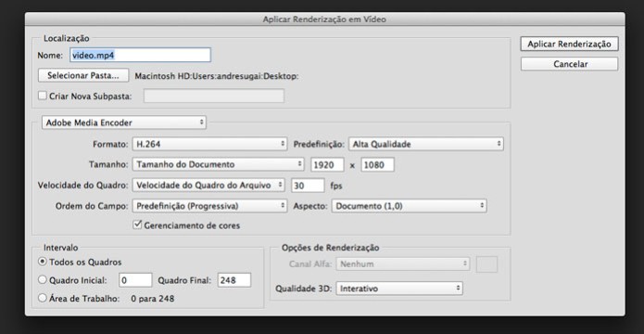Click the width field showing 1920
Image resolution: width=644 pixels, height=334 pixels.
pos(327,164)
